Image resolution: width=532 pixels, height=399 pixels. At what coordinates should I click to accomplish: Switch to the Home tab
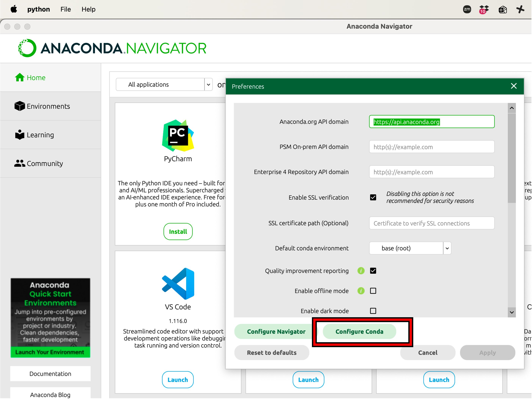tap(51, 78)
